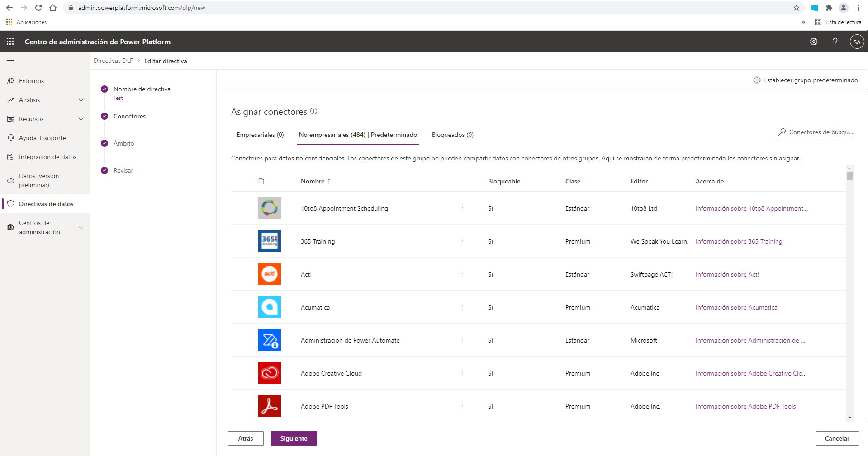This screenshot has width=868, height=456.
Task: Click the Bloqueable column header
Action: coord(504,181)
